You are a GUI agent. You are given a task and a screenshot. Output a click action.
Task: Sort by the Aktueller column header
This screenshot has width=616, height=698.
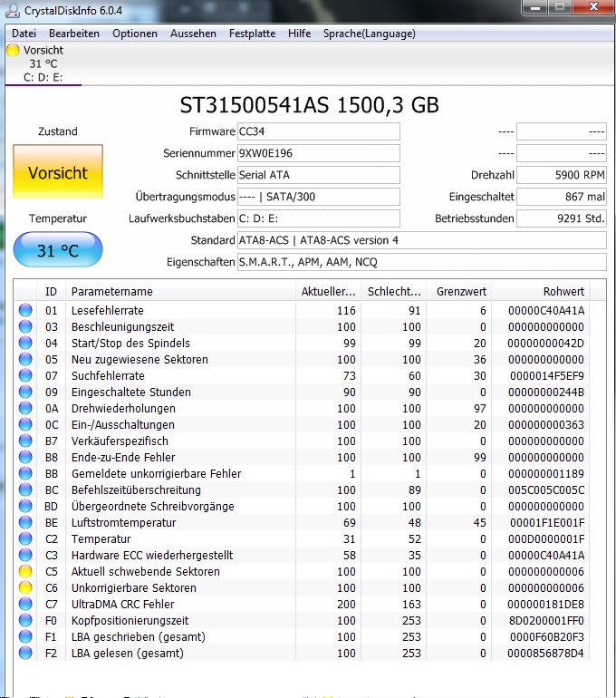coord(328,292)
